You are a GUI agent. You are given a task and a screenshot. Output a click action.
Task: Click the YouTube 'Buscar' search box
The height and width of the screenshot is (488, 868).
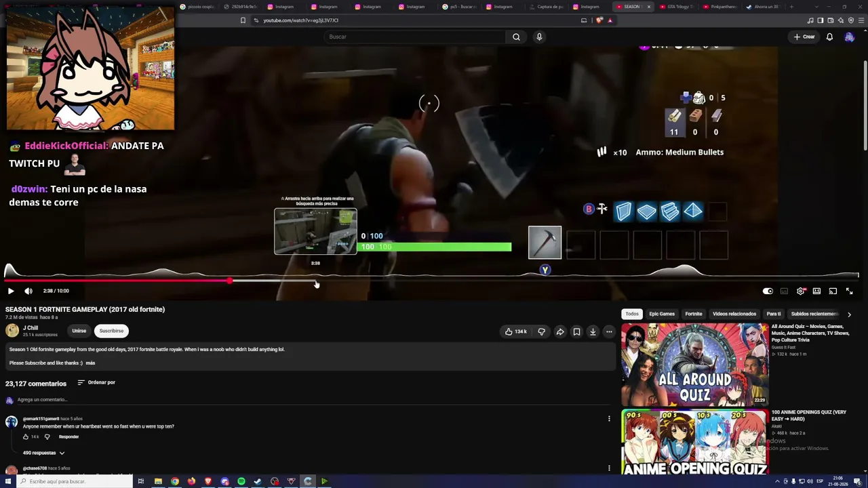pyautogui.click(x=415, y=37)
